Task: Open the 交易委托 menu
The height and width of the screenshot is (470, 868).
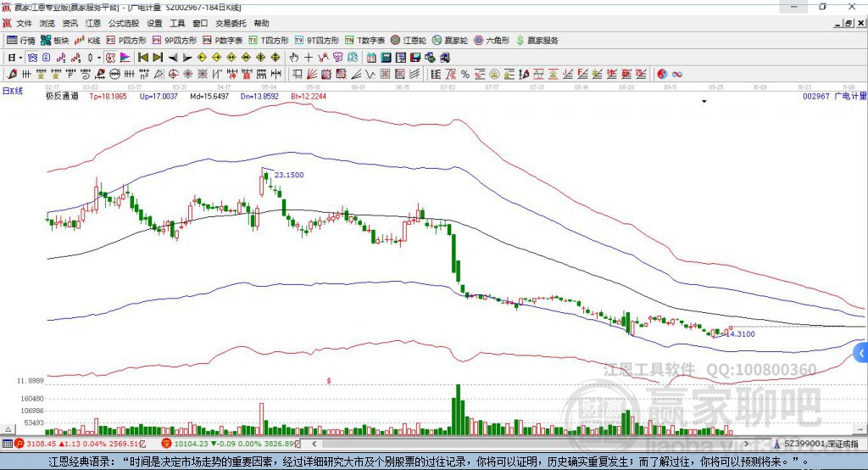Action: (231, 23)
